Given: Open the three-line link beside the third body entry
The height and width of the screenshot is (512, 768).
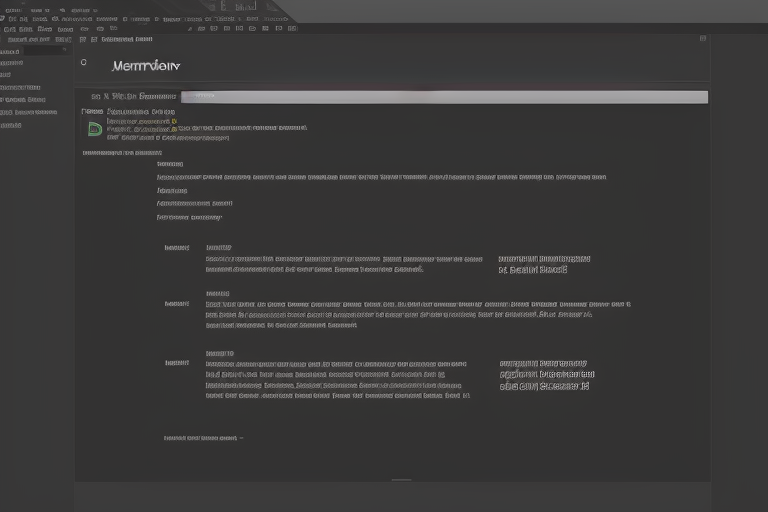Looking at the screenshot, I should click(546, 375).
